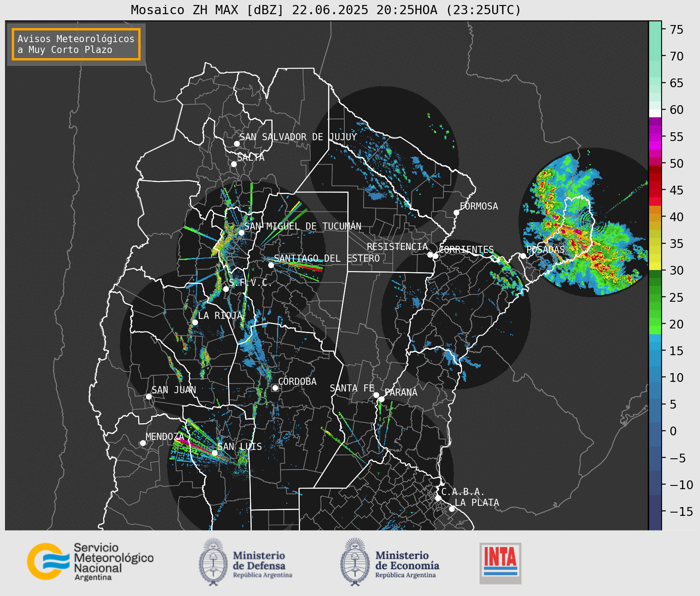The width and height of the screenshot is (700, 596).
Task: Click the 75 dBZ color scale level
Action: (655, 29)
